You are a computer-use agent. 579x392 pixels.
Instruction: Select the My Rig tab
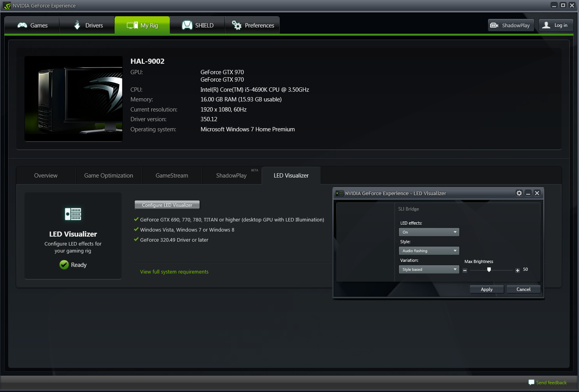[142, 25]
